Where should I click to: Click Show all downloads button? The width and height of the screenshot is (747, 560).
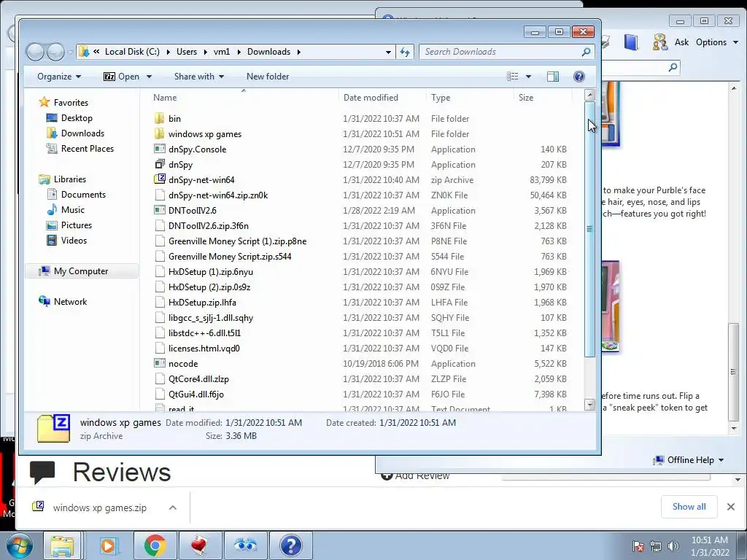[689, 507]
